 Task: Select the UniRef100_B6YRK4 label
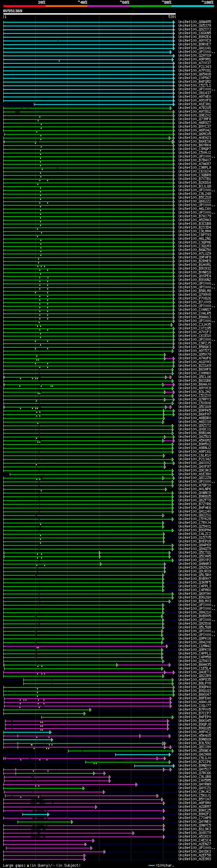[x=195, y=145]
